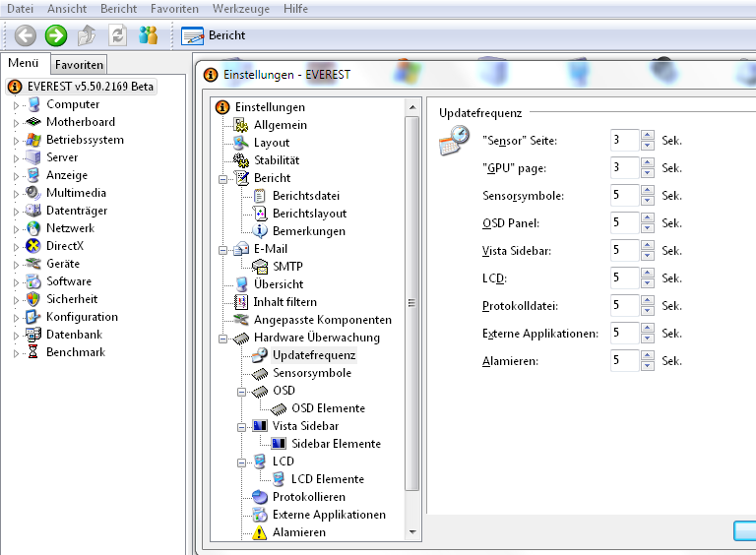
Task: Click the Betriebssystem Windows flag icon
Action: (33, 140)
